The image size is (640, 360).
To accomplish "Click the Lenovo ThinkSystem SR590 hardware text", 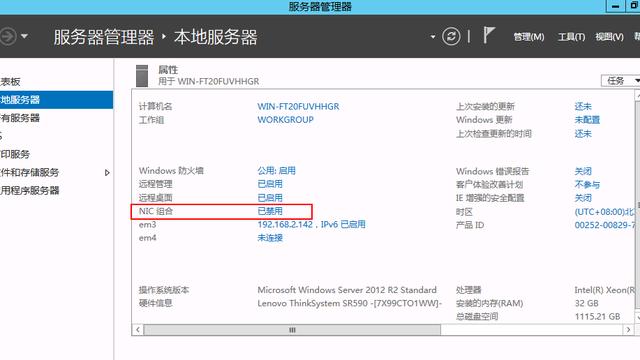I will pyautogui.click(x=349, y=303).
